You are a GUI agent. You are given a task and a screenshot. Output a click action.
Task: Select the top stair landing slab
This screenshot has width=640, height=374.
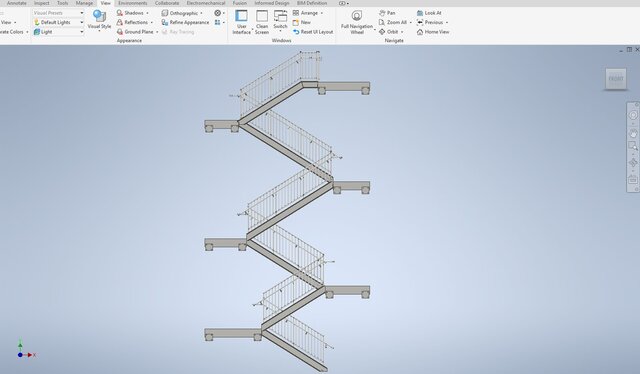pyautogui.click(x=344, y=88)
